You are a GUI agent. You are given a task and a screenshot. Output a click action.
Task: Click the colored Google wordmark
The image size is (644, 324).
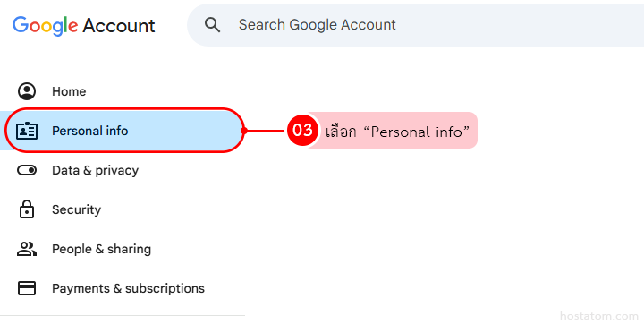(46, 26)
